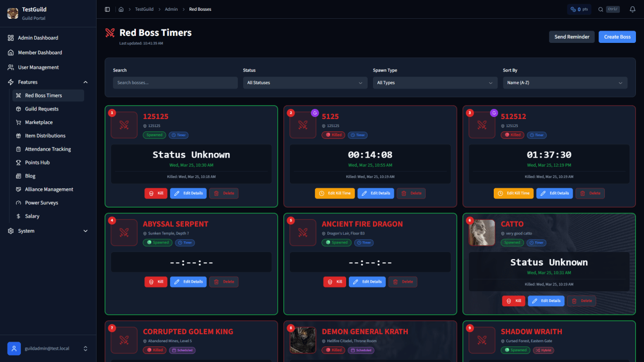Select Red Boss Timers sidebar item
Viewport: 644px width, 362px height.
pos(48,95)
